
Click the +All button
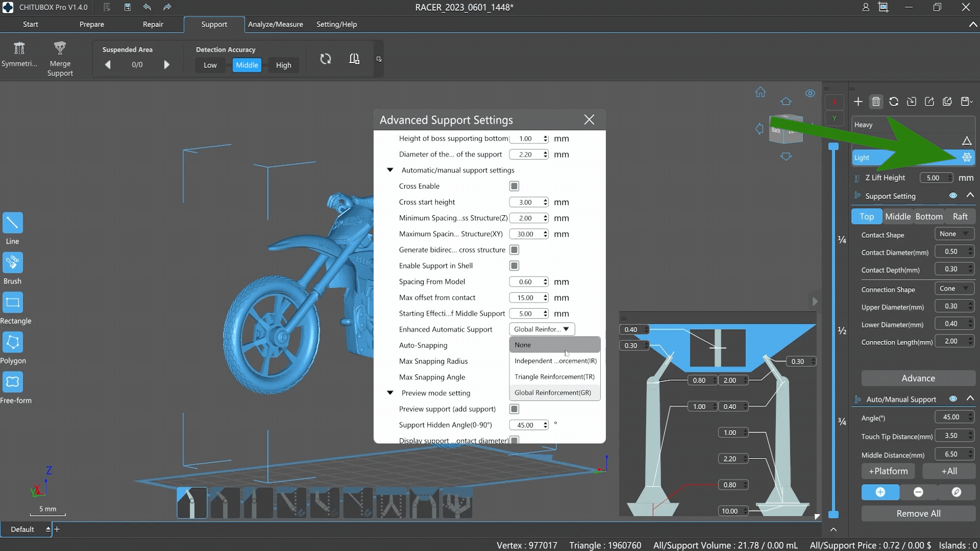click(949, 471)
